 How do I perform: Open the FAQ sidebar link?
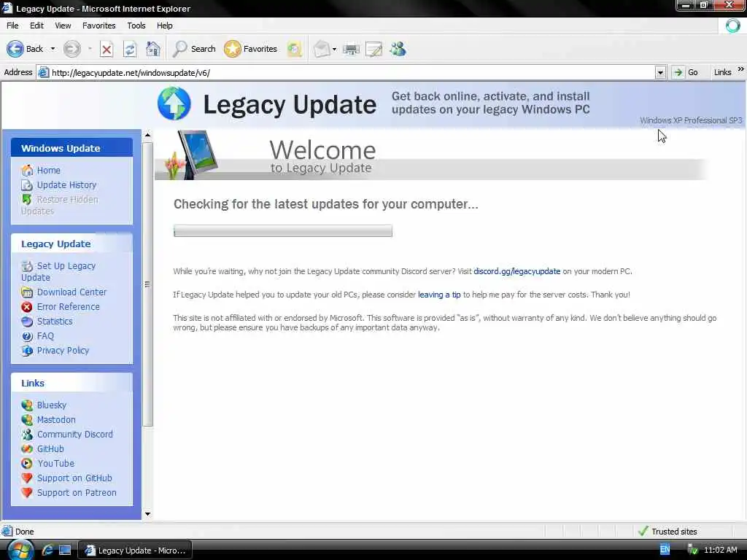(x=45, y=335)
